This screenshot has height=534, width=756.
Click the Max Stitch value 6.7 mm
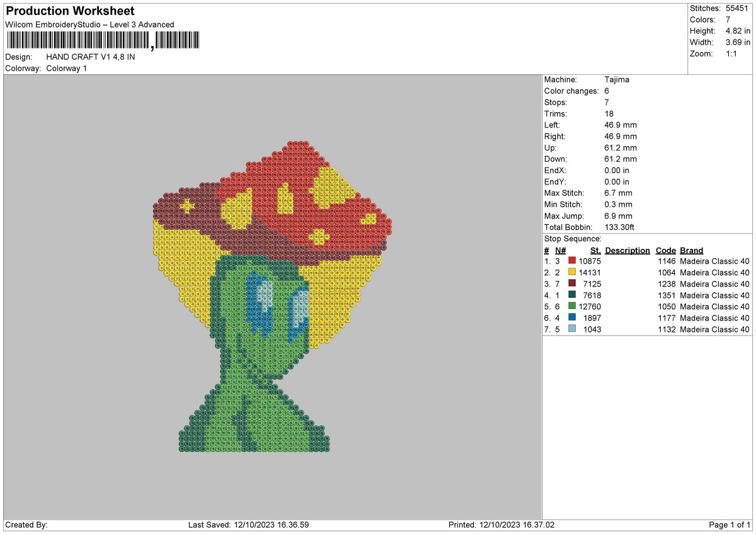[618, 193]
